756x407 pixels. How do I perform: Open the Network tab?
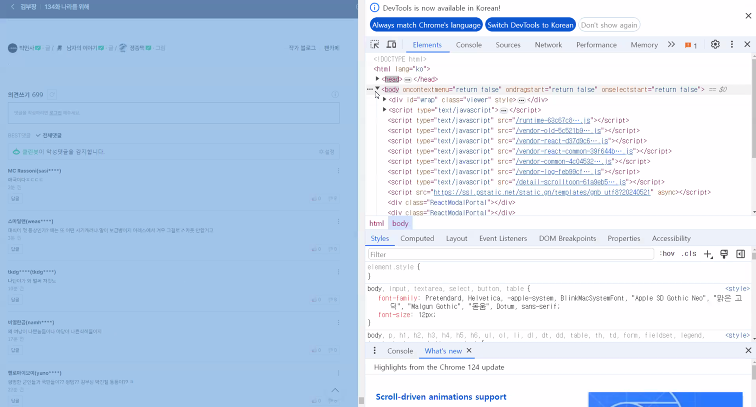548,45
